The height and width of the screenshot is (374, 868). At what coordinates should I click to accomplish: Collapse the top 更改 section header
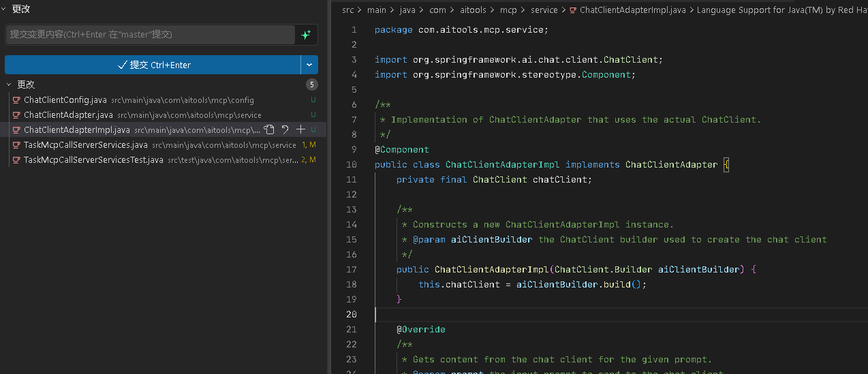pos(20,10)
